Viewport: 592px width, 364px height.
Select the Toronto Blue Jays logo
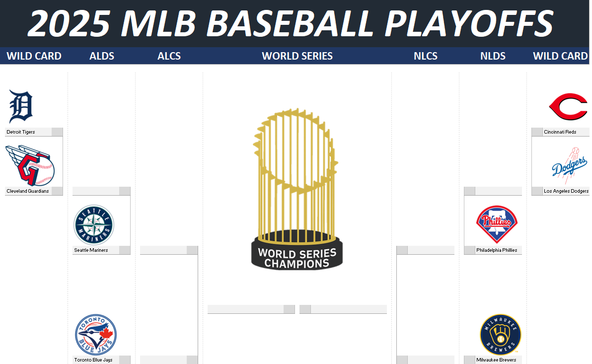[95, 335]
